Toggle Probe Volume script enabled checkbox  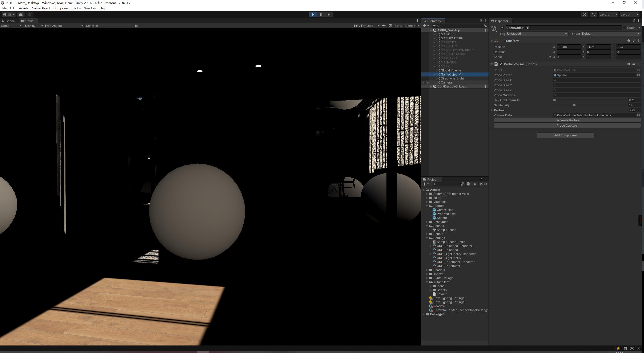[501, 64]
